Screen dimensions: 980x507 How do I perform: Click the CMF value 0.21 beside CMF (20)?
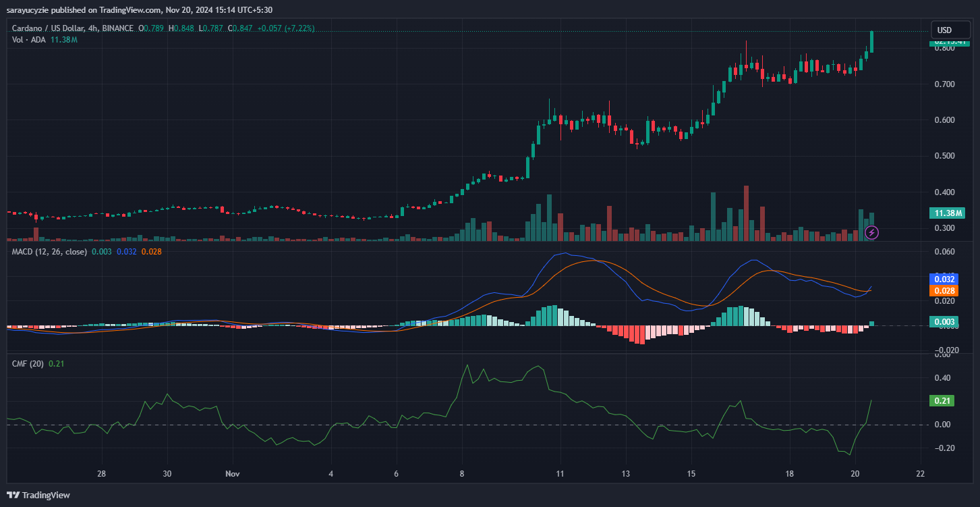tap(56, 363)
